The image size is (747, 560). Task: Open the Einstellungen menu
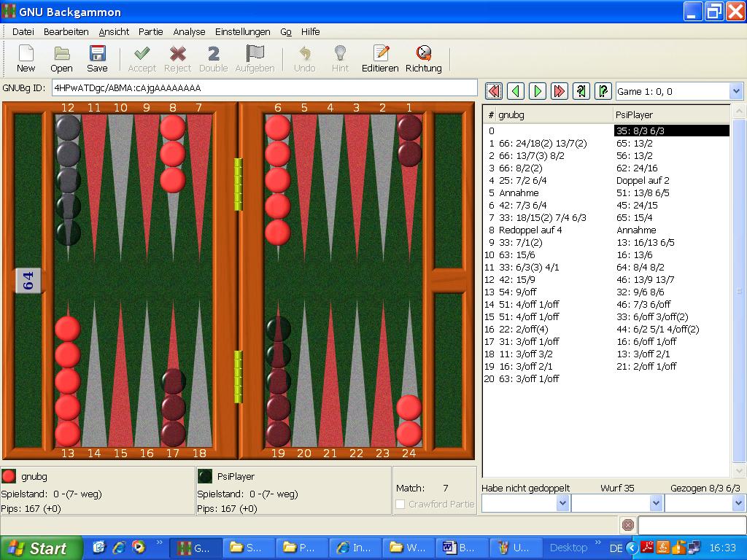[x=242, y=32]
